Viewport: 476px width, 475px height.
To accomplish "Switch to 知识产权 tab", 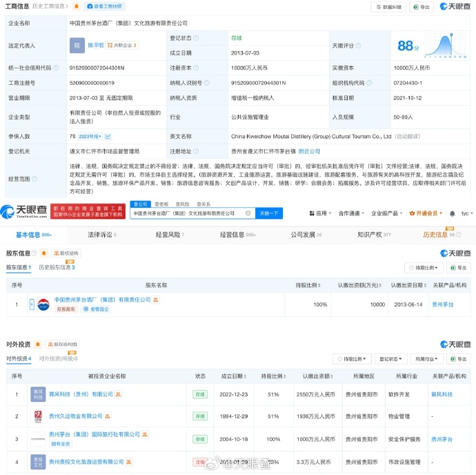I will (374, 235).
